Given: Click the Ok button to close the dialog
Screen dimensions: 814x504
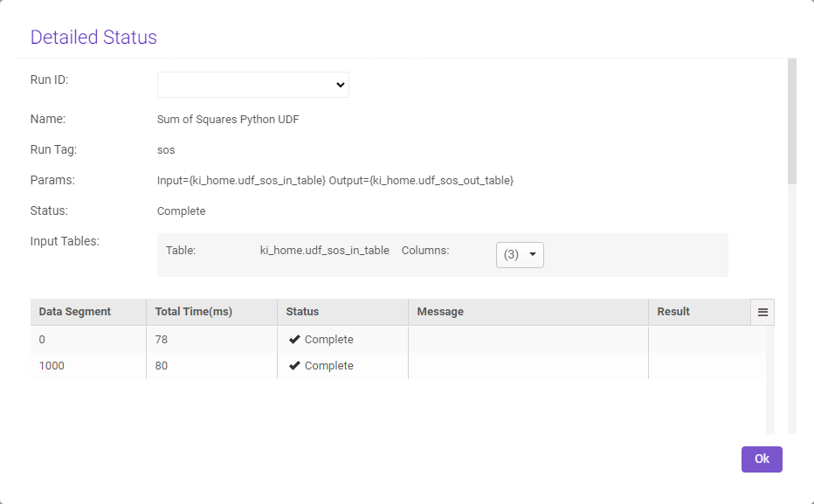Looking at the screenshot, I should (761, 459).
